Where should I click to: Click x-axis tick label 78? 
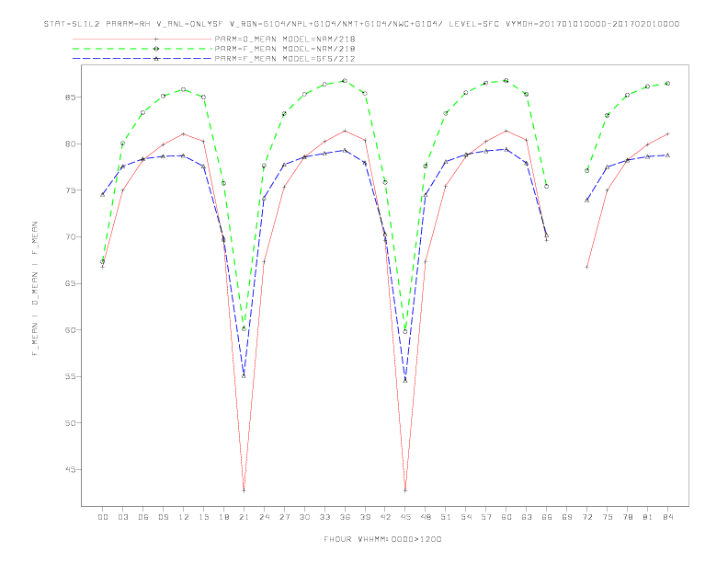pos(628,517)
